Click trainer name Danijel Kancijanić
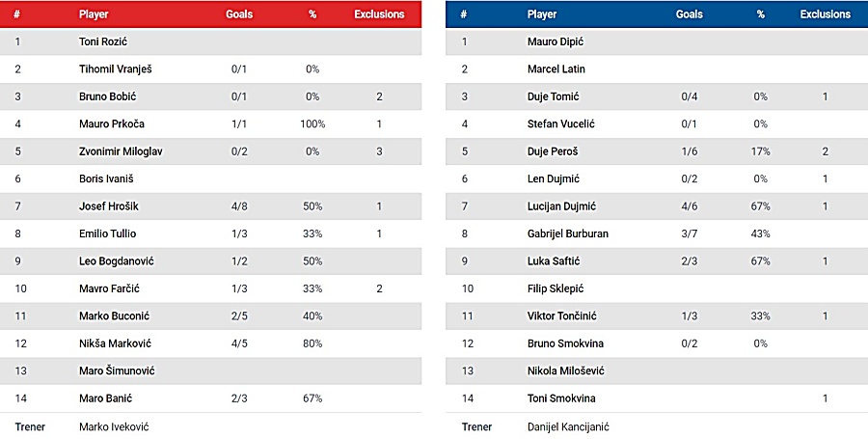The width and height of the screenshot is (868, 439). (x=568, y=426)
